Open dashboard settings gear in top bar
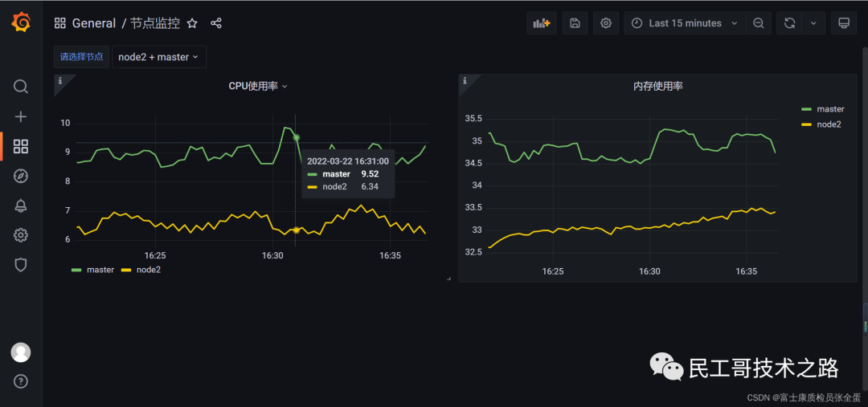This screenshot has height=407, width=868. point(606,23)
